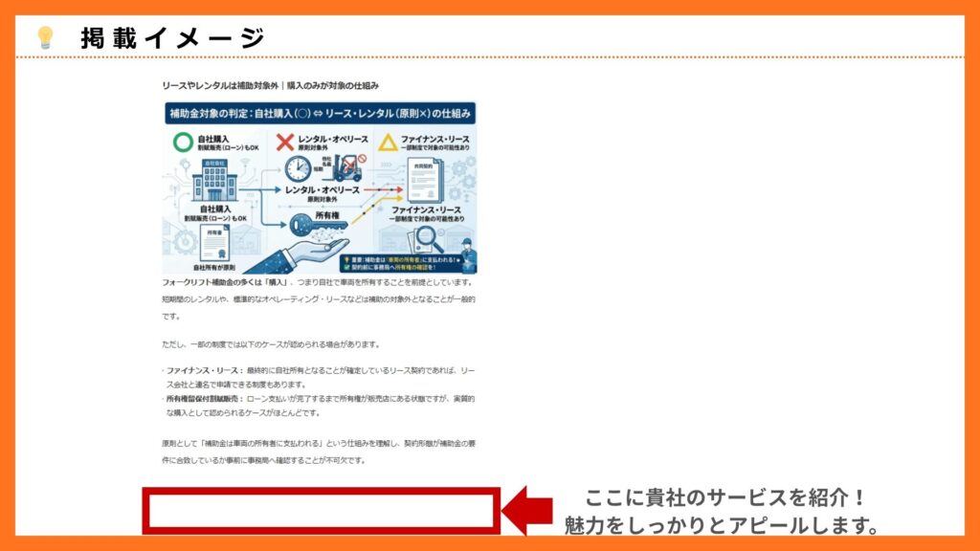Click the red X レンタル・オペリース mark

pyautogui.click(x=287, y=140)
